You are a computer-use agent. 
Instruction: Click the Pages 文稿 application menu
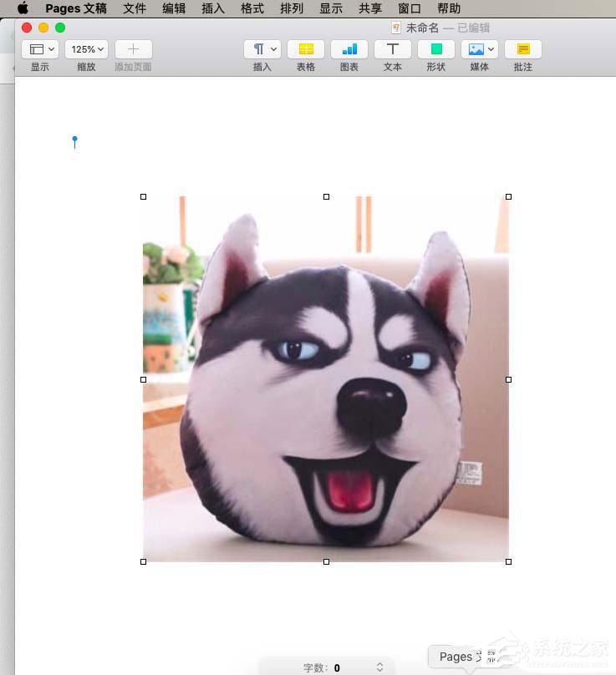76,8
